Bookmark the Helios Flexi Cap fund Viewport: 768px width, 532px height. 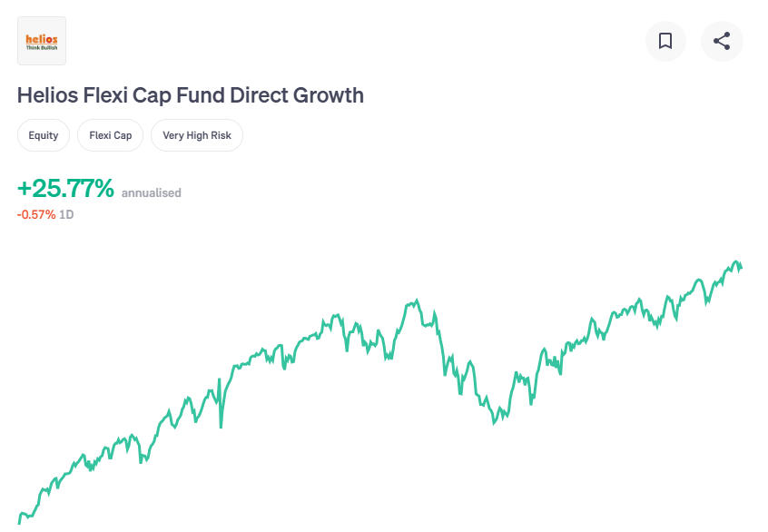(665, 41)
